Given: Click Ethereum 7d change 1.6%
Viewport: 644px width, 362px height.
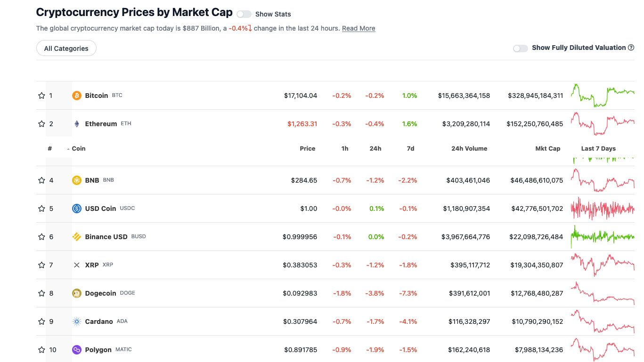Looking at the screenshot, I should point(410,124).
